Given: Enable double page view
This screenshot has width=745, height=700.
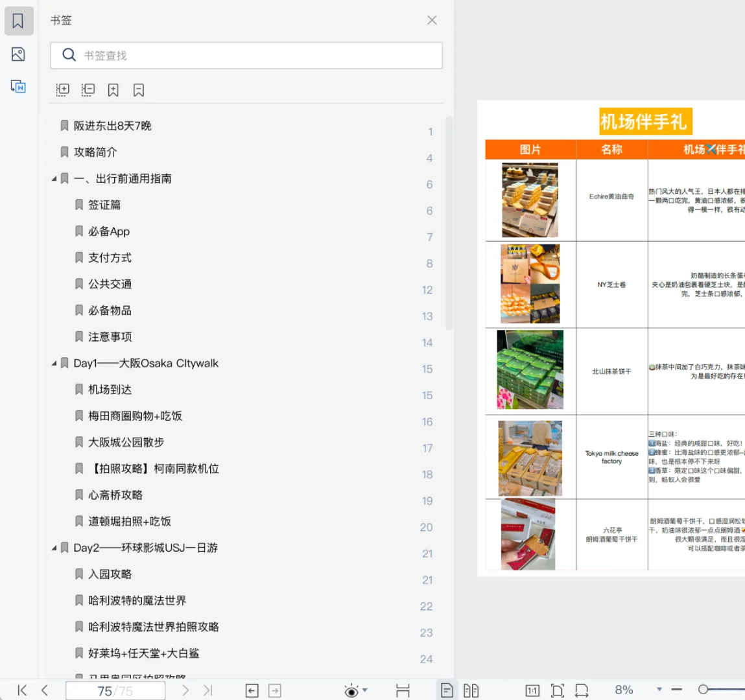Looking at the screenshot, I should point(471,690).
